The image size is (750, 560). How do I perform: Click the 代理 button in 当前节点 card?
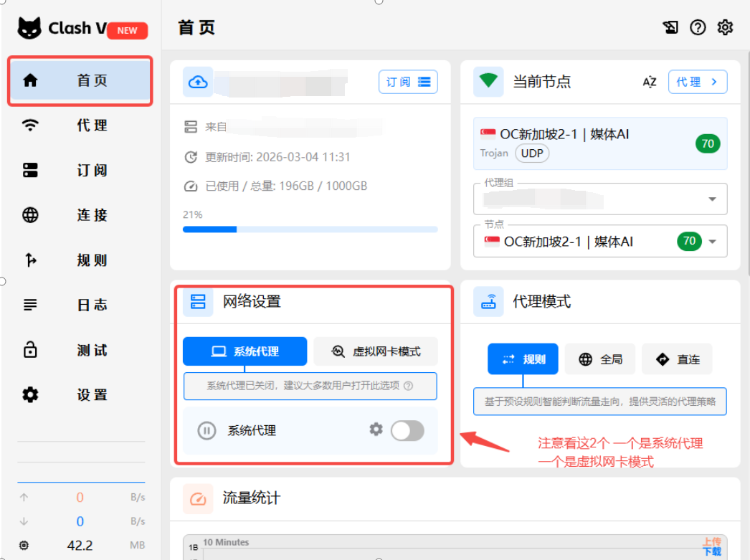click(x=697, y=82)
